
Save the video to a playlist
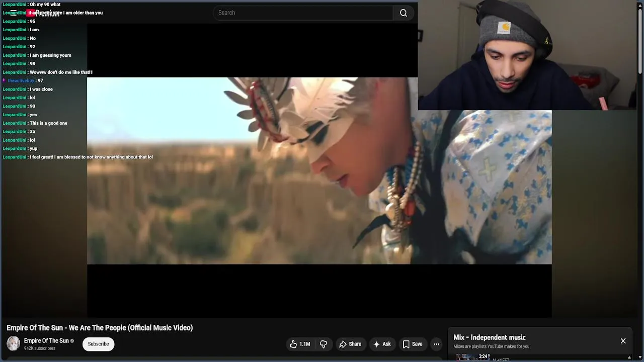pos(413,344)
